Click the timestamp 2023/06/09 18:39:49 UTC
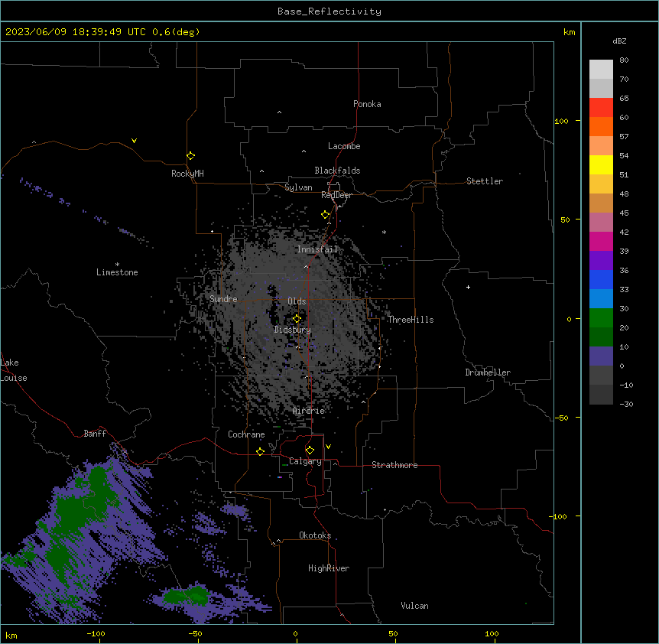659x644 pixels. [x=76, y=32]
